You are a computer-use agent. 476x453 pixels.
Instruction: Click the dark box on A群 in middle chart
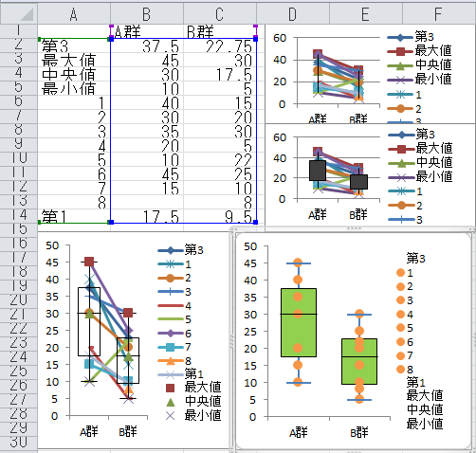pyautogui.click(x=318, y=171)
